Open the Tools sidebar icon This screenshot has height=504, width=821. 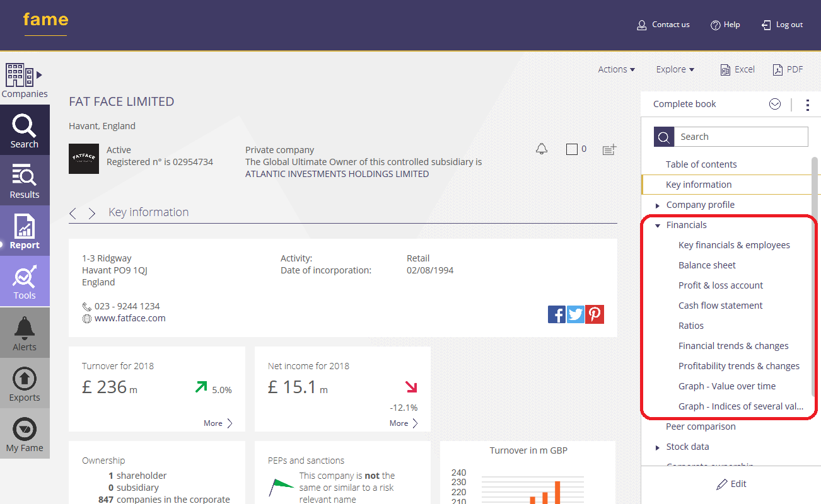pos(25,282)
